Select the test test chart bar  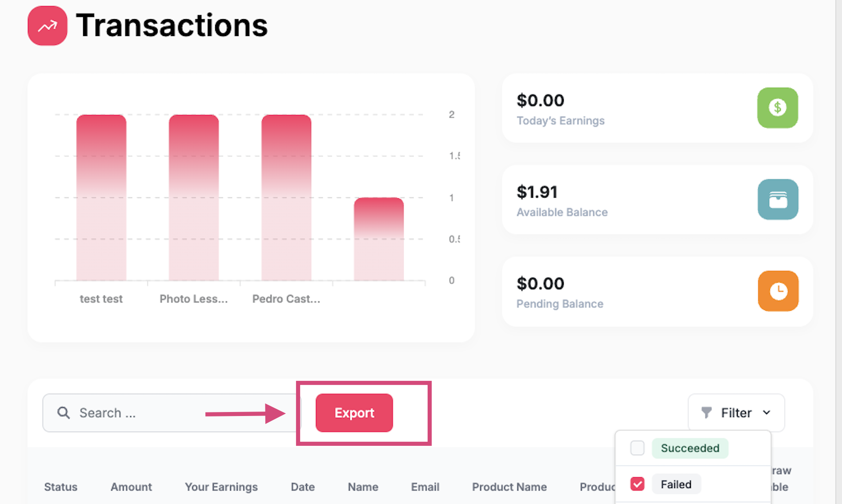(101, 198)
